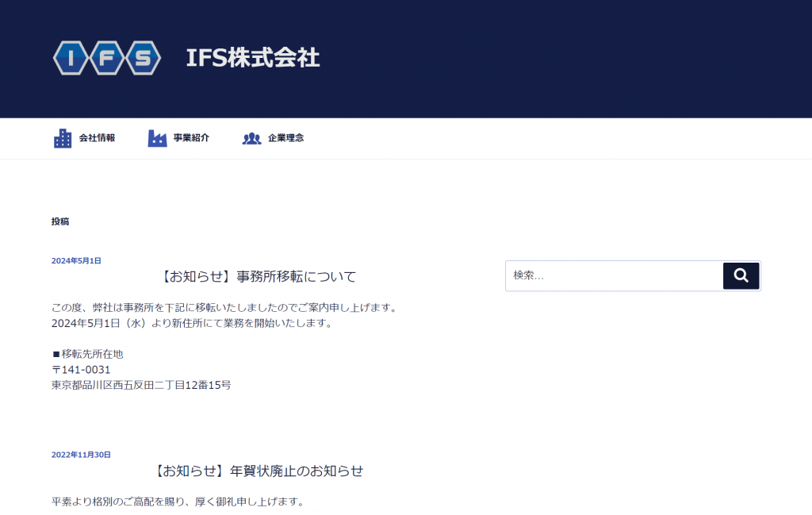Screen dimensions: 812x515
Task: Click the magnifying glass search icon
Action: 741,275
